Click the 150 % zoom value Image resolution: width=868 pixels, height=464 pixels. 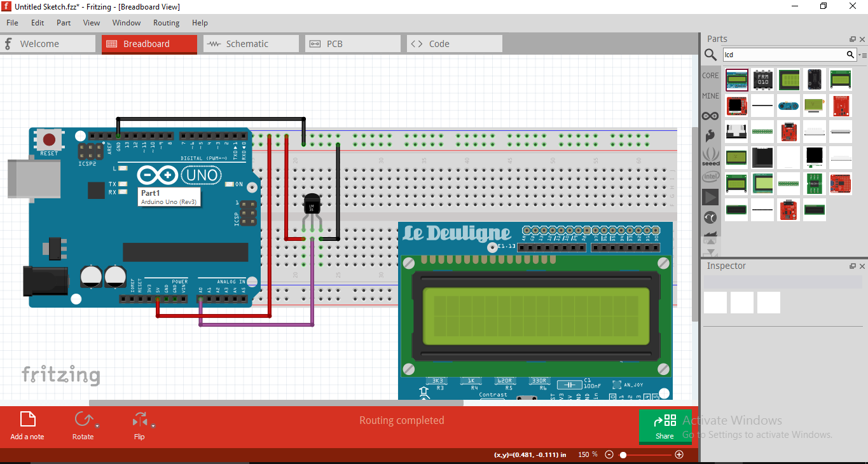[588, 454]
